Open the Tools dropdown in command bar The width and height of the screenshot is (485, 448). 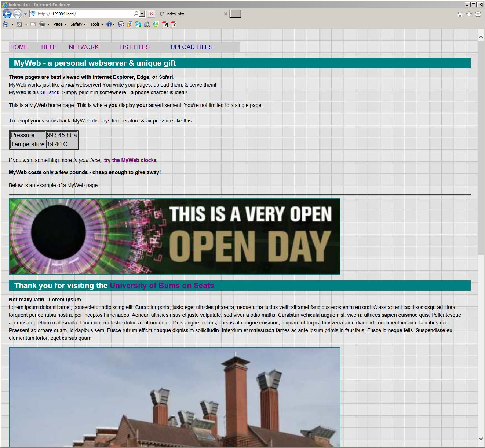pos(96,24)
